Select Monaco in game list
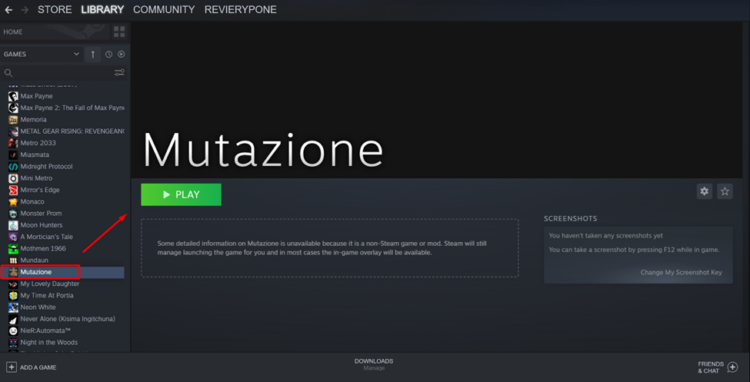This screenshot has width=750, height=382. coord(66,201)
